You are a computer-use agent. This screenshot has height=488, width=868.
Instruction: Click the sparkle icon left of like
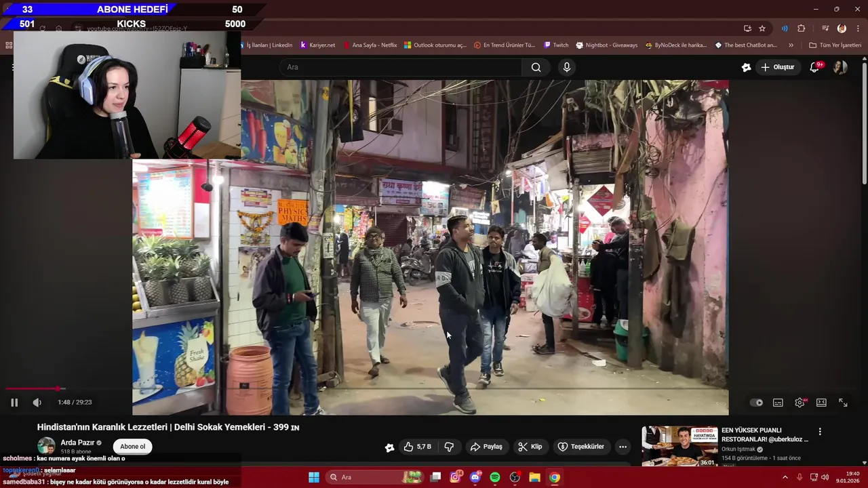389,447
